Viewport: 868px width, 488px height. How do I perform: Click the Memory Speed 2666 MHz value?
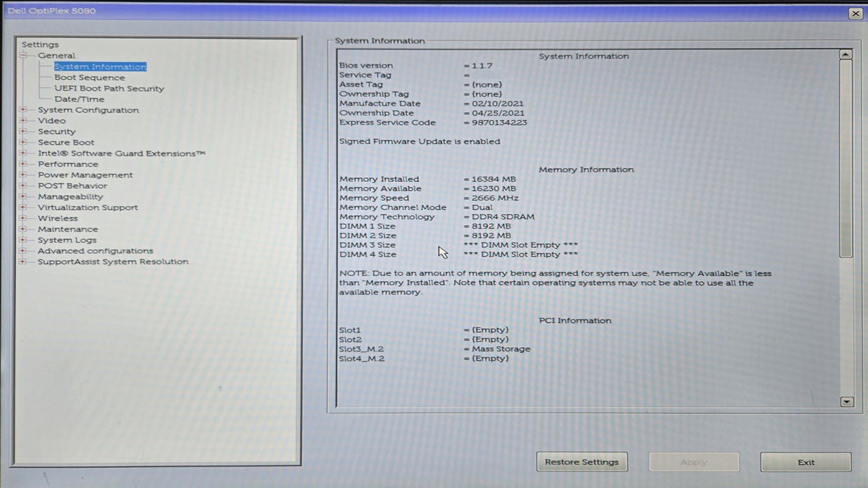click(x=495, y=198)
